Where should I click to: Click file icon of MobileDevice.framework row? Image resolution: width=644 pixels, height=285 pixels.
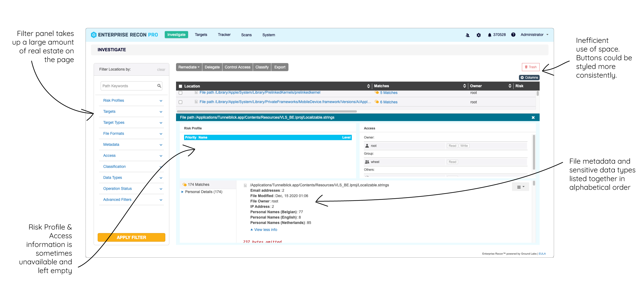(196, 102)
